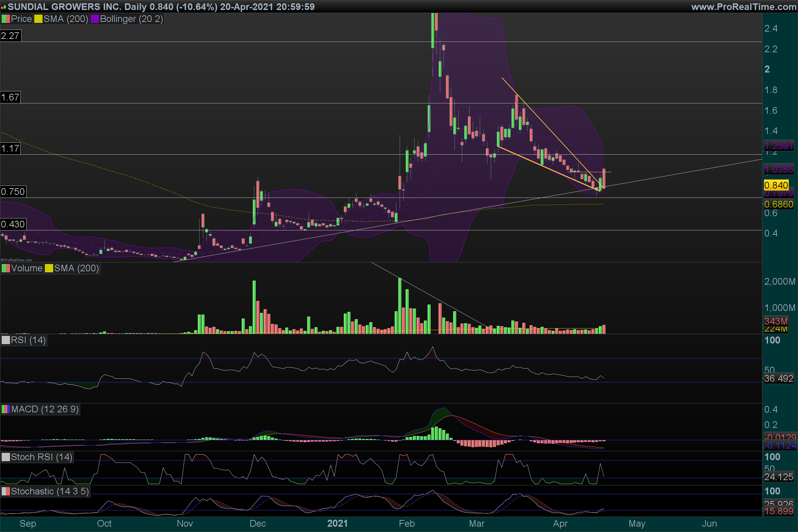Select the 2.27 horizontal level label
This screenshot has width=798, height=532.
tap(10, 36)
